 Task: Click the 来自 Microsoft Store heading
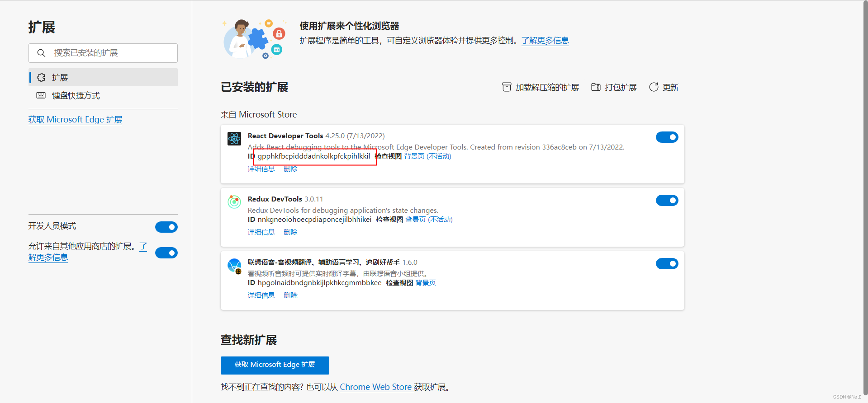(259, 115)
